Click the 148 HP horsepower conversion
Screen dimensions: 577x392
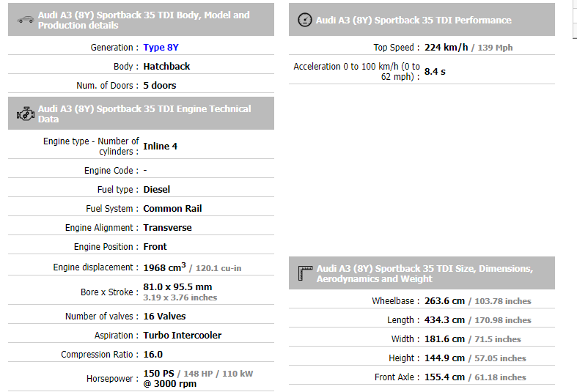point(198,374)
